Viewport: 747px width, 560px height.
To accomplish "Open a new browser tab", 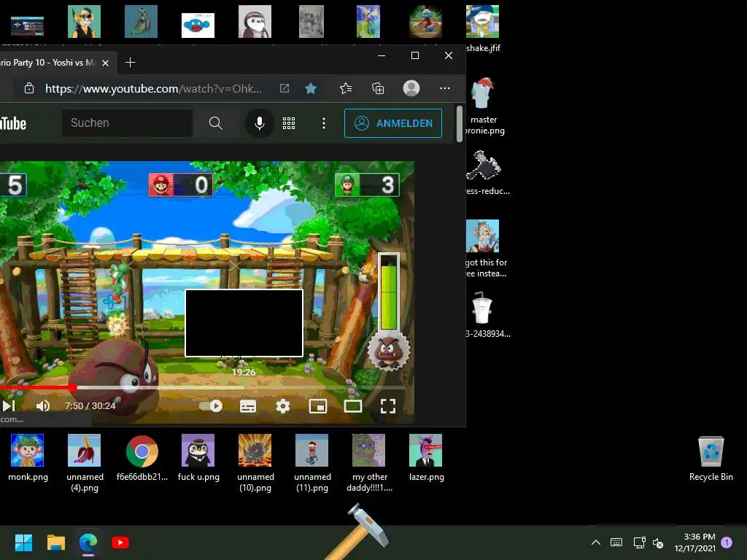I will [x=130, y=63].
